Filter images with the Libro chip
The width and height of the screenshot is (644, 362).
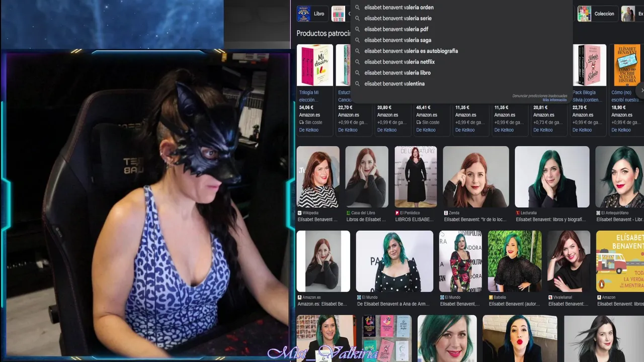pyautogui.click(x=312, y=14)
